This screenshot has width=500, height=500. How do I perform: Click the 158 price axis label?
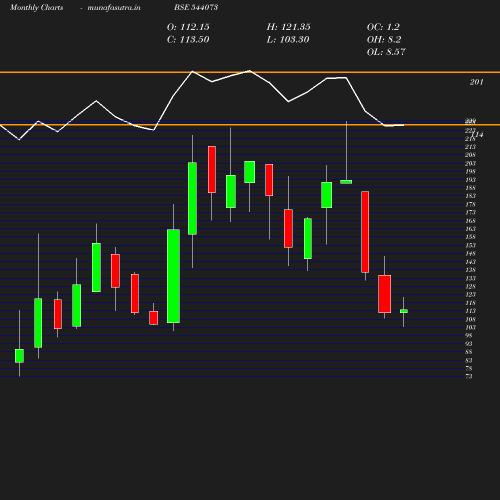tap(471, 237)
